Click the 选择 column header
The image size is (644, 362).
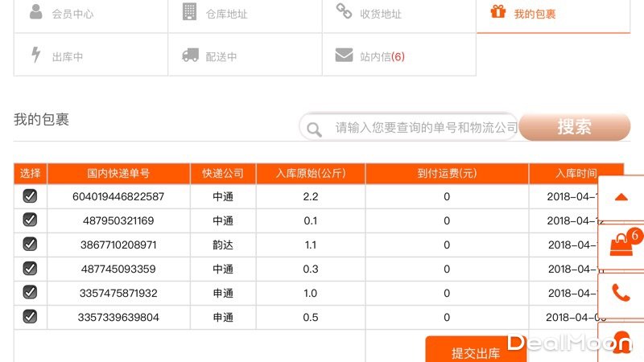[31, 174]
